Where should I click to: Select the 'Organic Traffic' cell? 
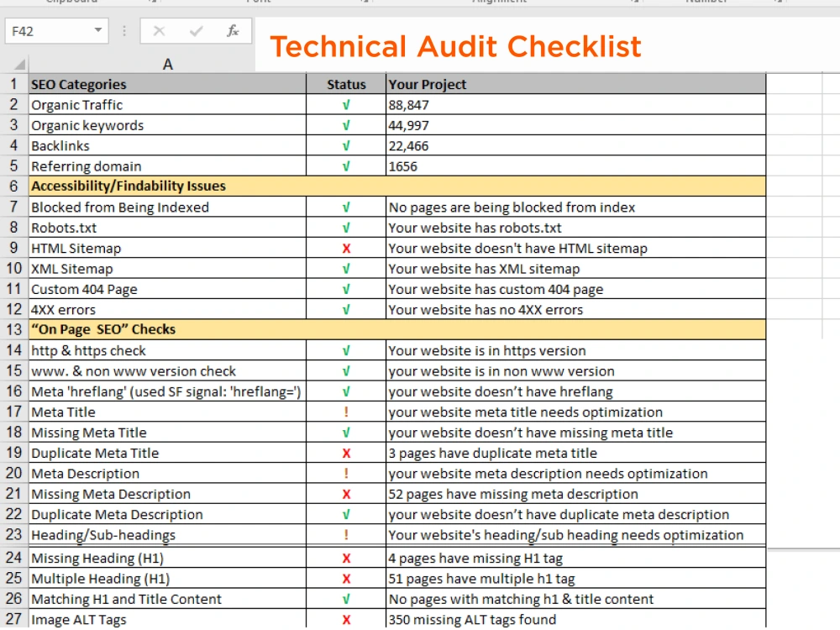coord(168,104)
